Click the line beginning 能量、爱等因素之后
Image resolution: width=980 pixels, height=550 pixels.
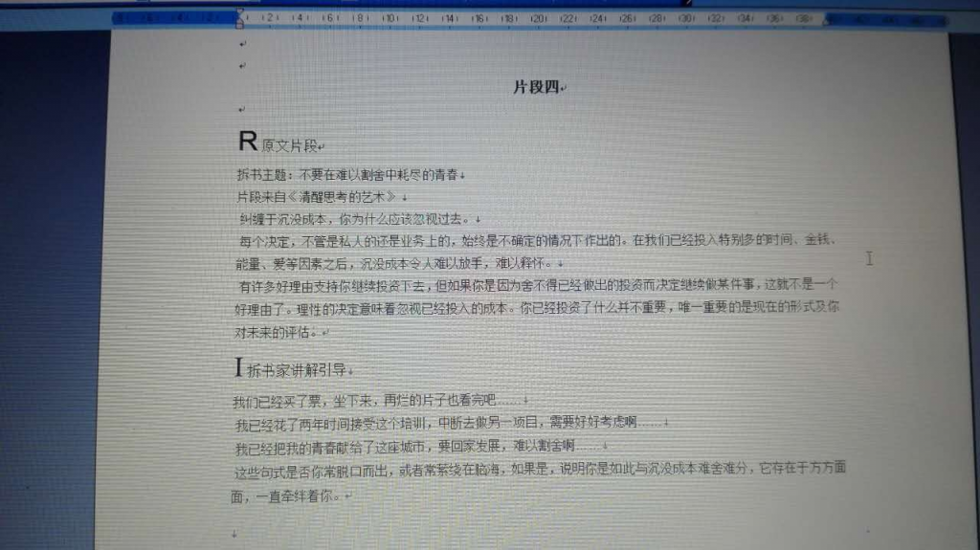pos(393,263)
